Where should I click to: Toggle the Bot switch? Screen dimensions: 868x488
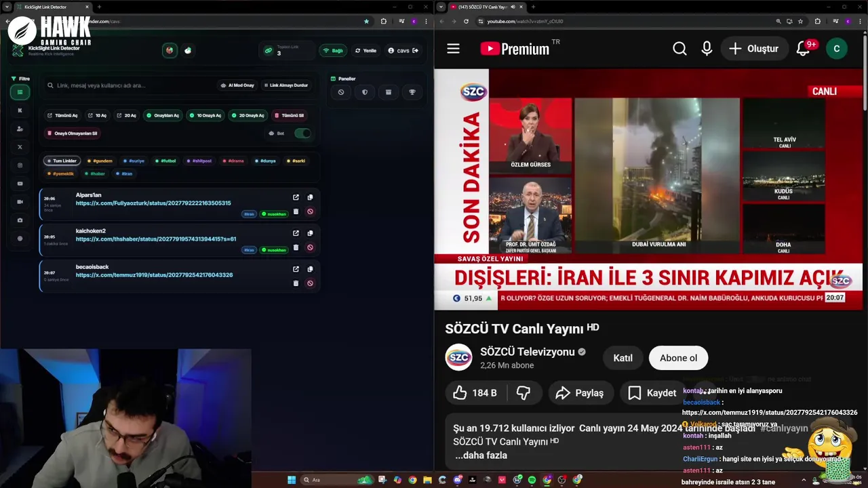tap(302, 134)
